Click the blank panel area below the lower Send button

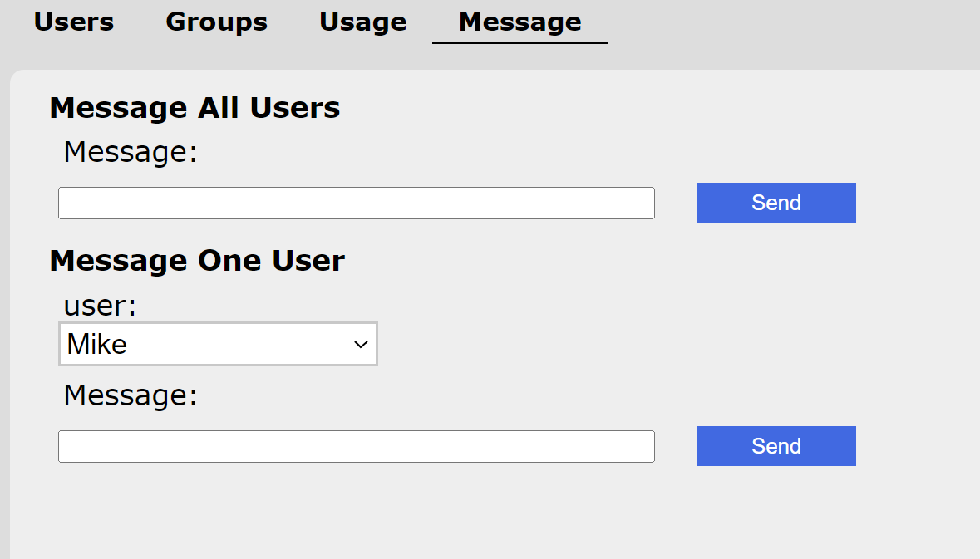pyautogui.click(x=776, y=515)
